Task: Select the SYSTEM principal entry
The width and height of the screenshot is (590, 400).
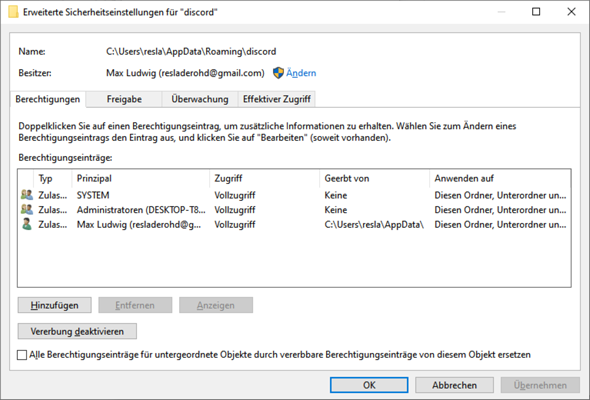Action: pyautogui.click(x=93, y=195)
